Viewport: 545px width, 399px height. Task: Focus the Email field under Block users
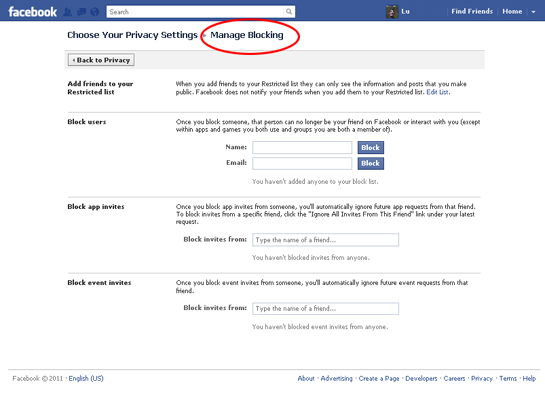tap(302, 163)
